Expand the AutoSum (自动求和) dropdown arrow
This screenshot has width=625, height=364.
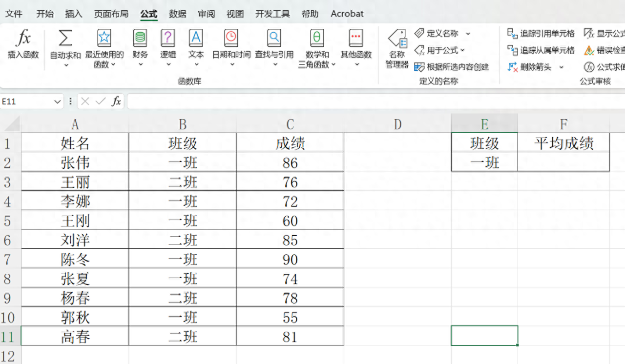[65, 64]
